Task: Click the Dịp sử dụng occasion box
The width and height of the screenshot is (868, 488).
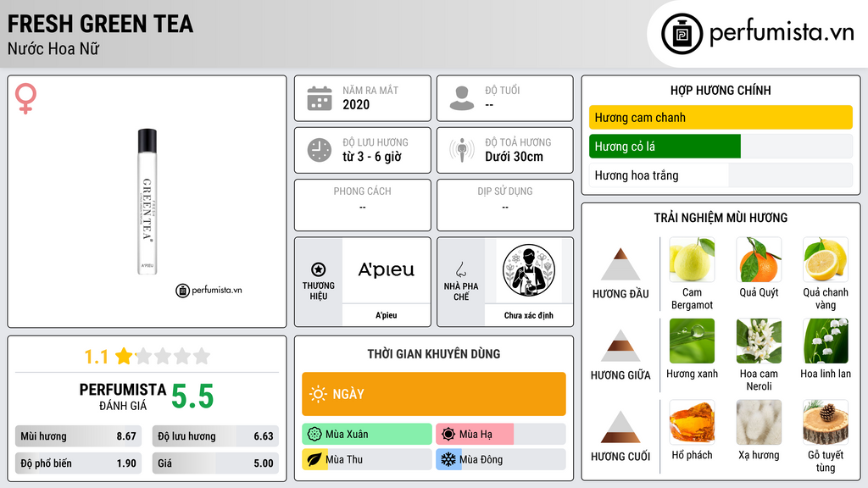Action: 505,205
